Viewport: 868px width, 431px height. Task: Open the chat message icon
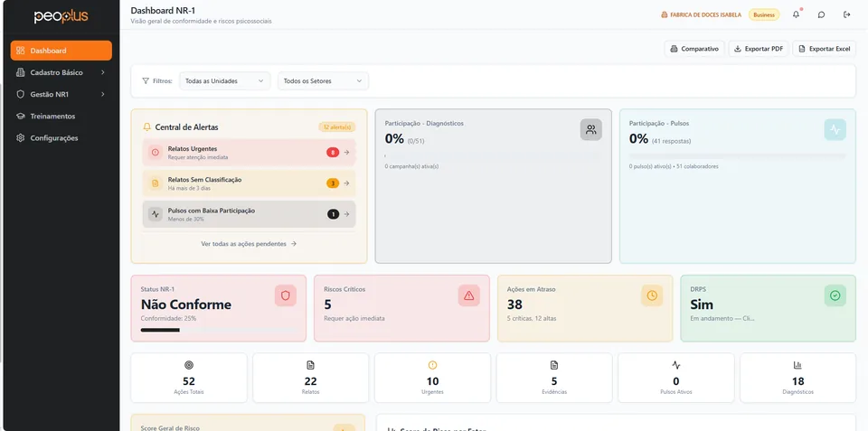[x=822, y=15]
